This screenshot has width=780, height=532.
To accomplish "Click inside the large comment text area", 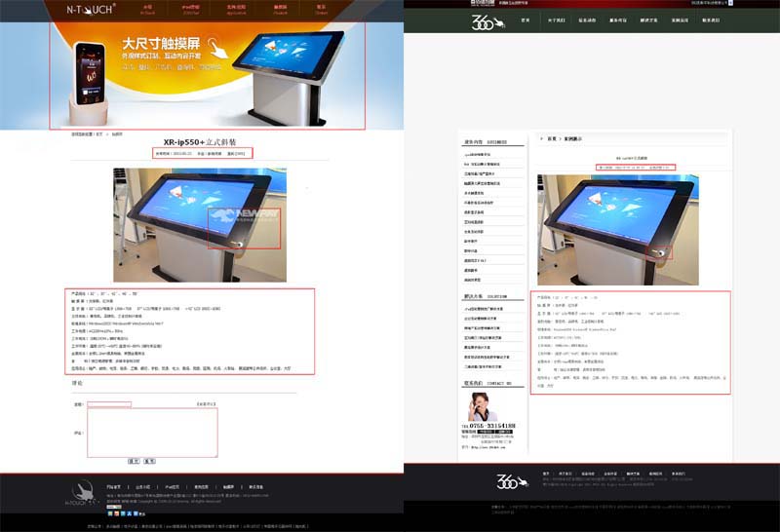I will [152, 432].
